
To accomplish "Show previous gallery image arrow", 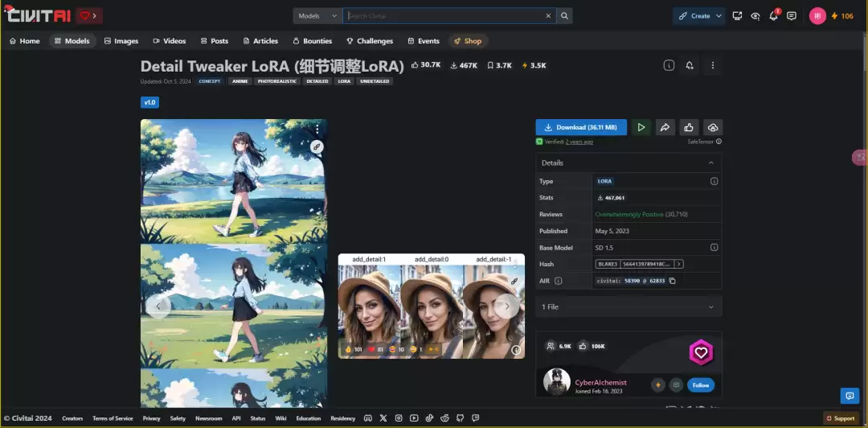I will click(158, 306).
